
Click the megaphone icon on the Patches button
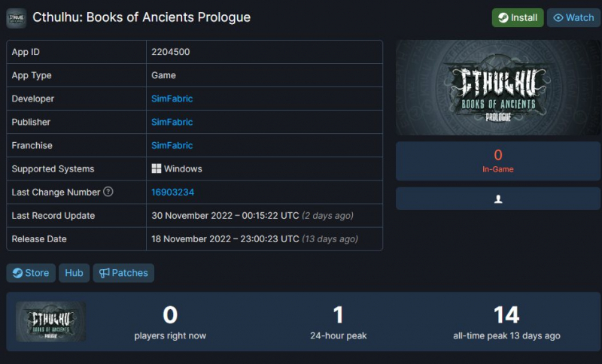(104, 273)
